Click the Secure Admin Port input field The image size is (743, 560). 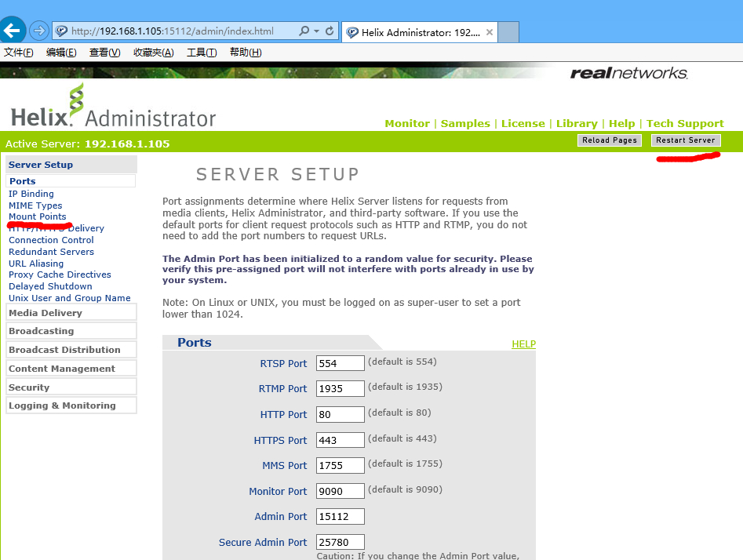[341, 543]
